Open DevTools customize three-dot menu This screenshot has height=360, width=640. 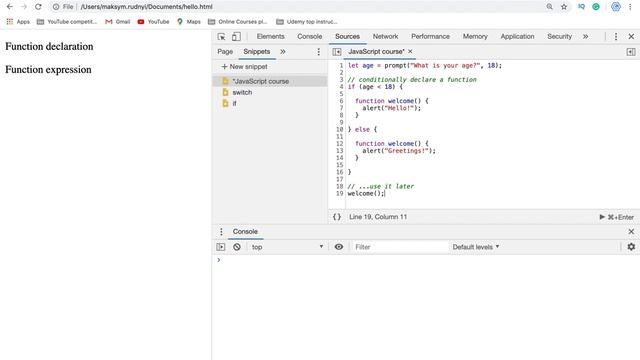point(616,37)
